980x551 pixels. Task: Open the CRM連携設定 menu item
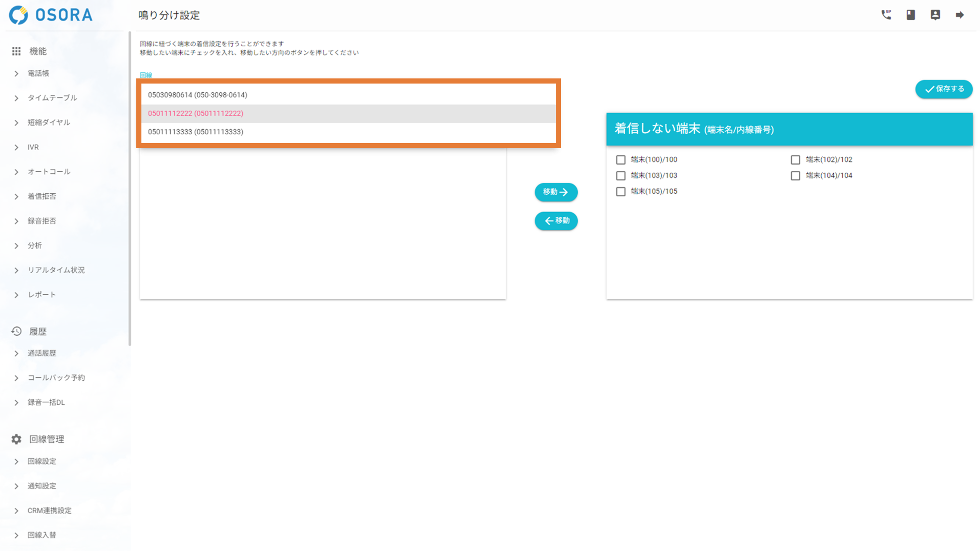point(49,511)
